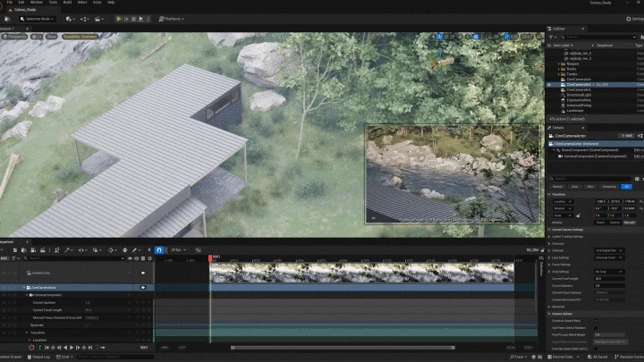This screenshot has height=362, width=644.
Task: Select the translate gizmo tool in viewport toolbar
Action: tap(439, 37)
